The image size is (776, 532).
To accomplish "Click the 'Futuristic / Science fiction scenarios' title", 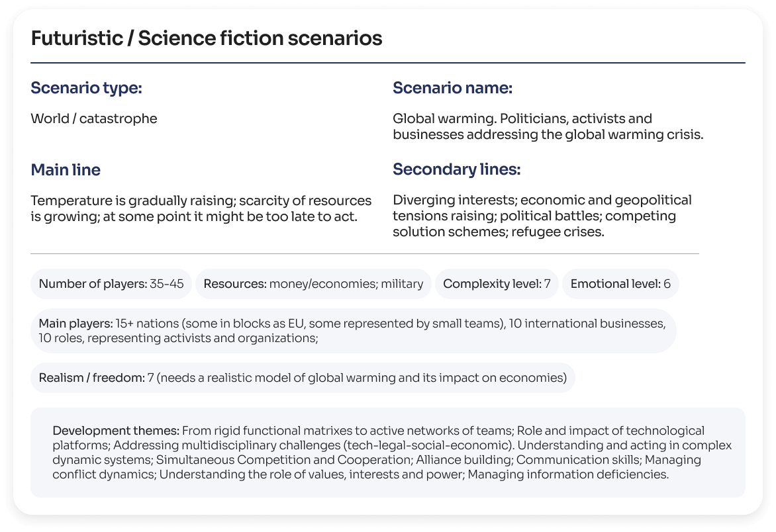I will 206,38.
